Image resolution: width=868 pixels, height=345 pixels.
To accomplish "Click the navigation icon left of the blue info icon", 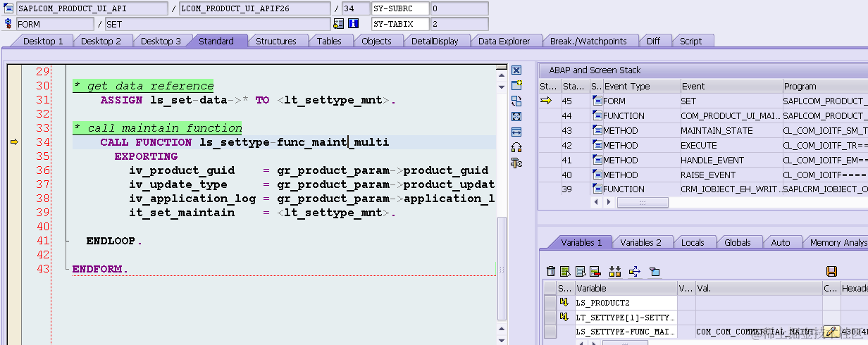I will pos(338,24).
